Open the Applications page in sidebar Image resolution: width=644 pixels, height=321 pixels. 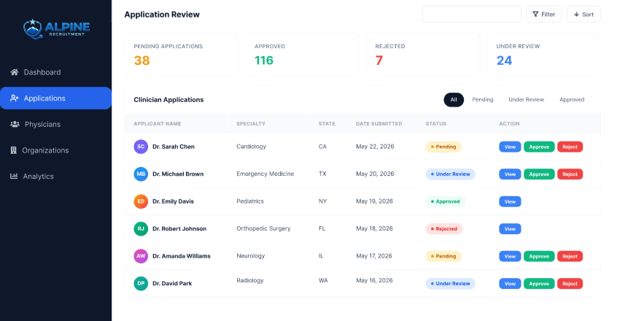coord(56,98)
